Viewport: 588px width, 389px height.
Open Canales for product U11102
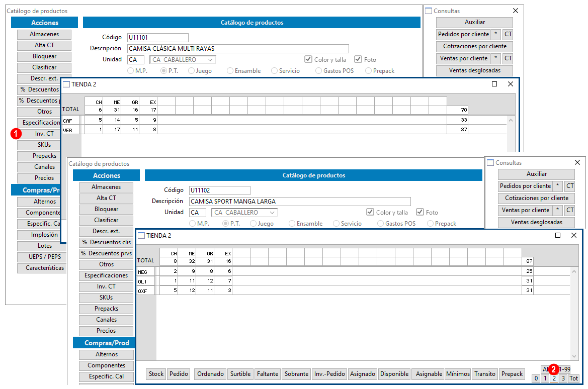(106, 320)
